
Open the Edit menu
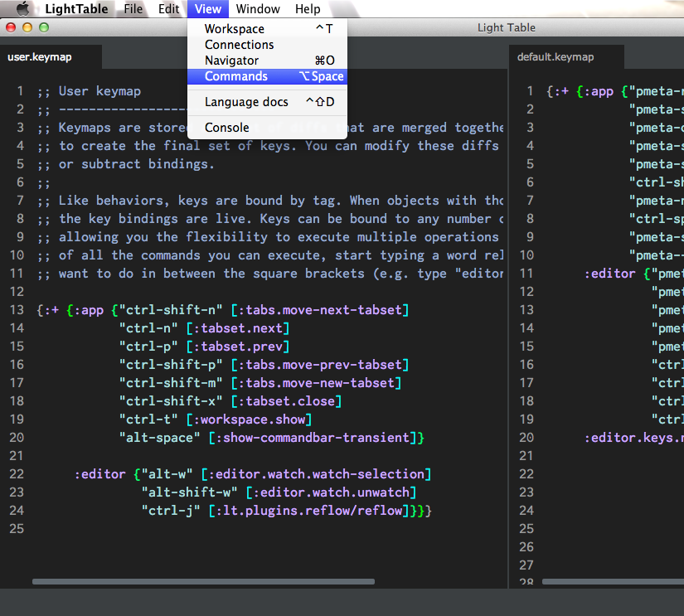click(169, 9)
